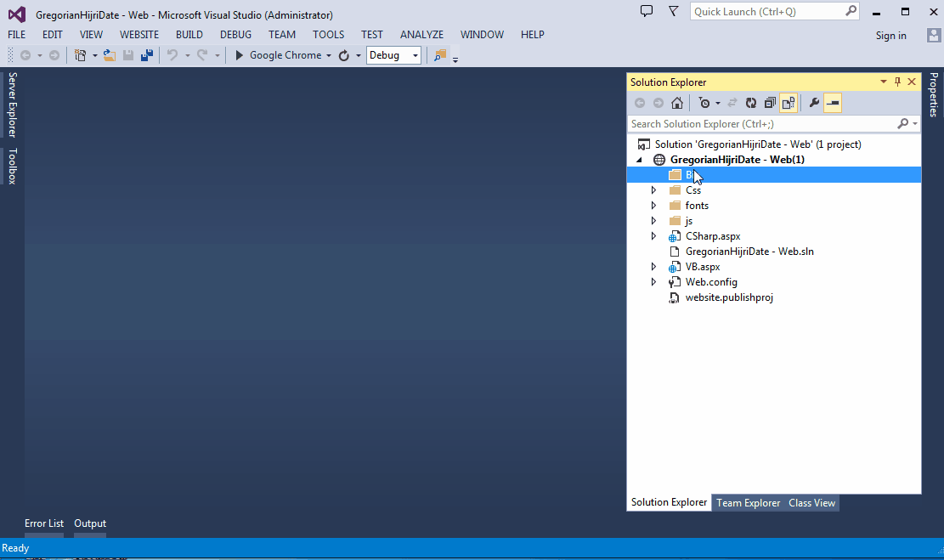Open the Solution Explorer window position dropdown
This screenshot has height=560, width=944.
pyautogui.click(x=883, y=82)
